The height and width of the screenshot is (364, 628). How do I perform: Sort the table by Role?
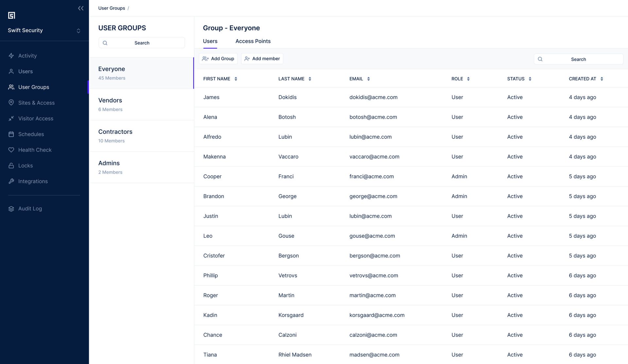(x=468, y=79)
